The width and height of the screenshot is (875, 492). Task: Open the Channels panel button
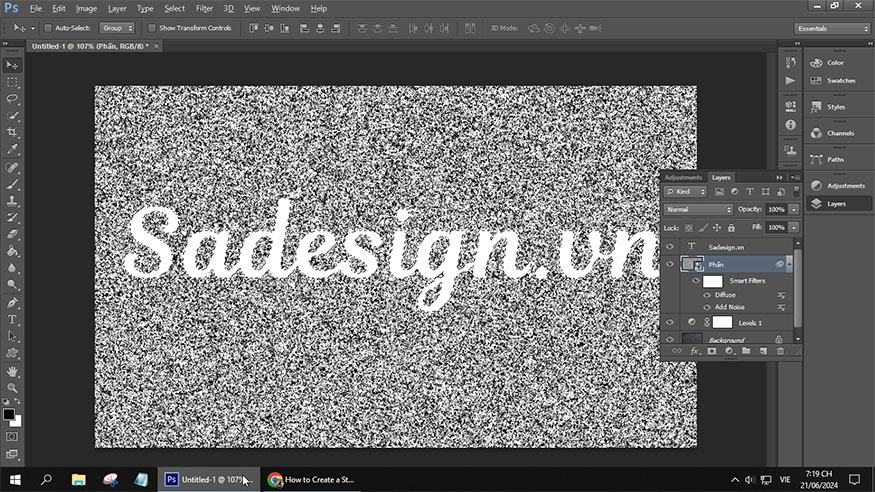click(x=838, y=133)
